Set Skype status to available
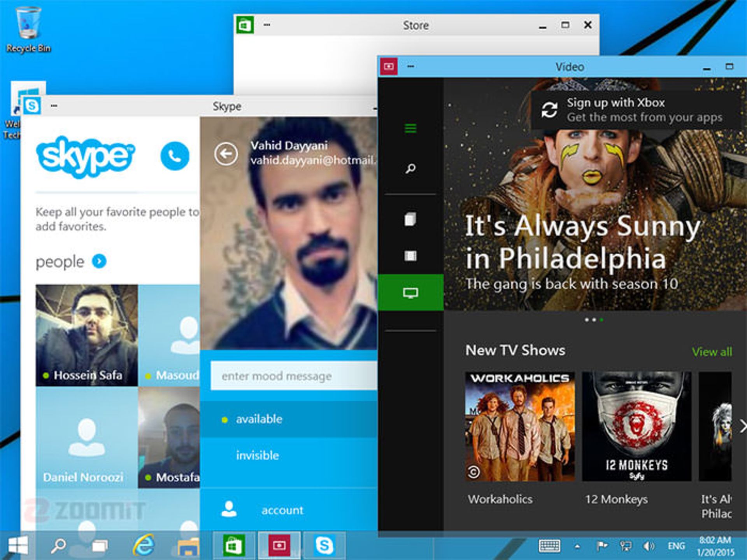Image resolution: width=747 pixels, height=560 pixels. (x=289, y=419)
